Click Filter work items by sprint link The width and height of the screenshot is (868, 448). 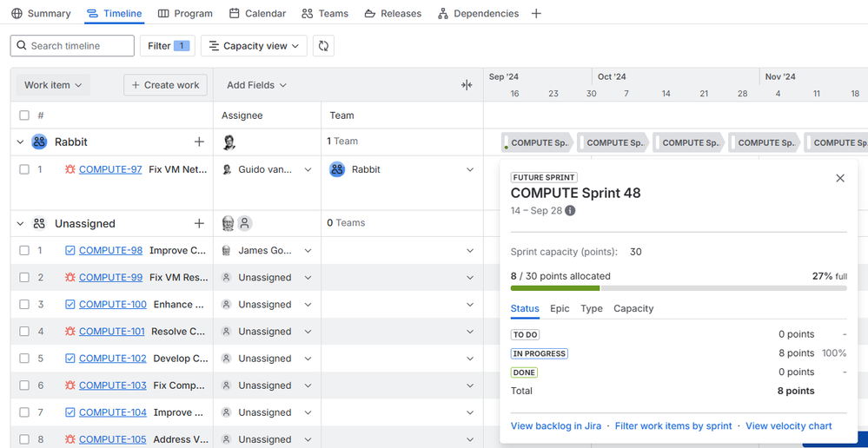[673, 426]
